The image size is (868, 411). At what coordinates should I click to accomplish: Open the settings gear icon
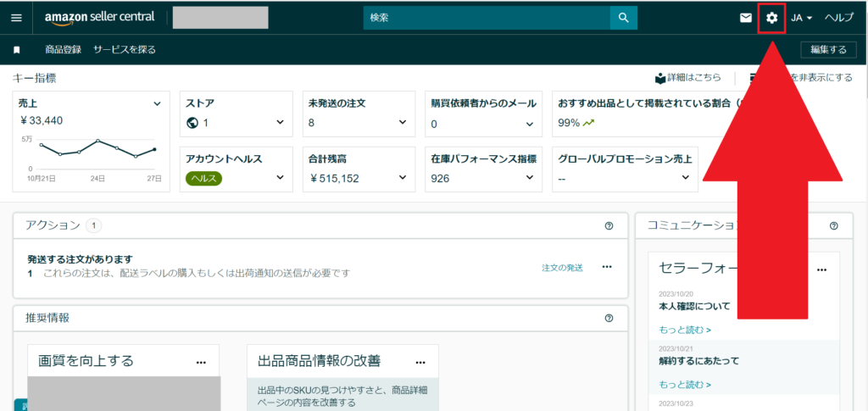[771, 18]
